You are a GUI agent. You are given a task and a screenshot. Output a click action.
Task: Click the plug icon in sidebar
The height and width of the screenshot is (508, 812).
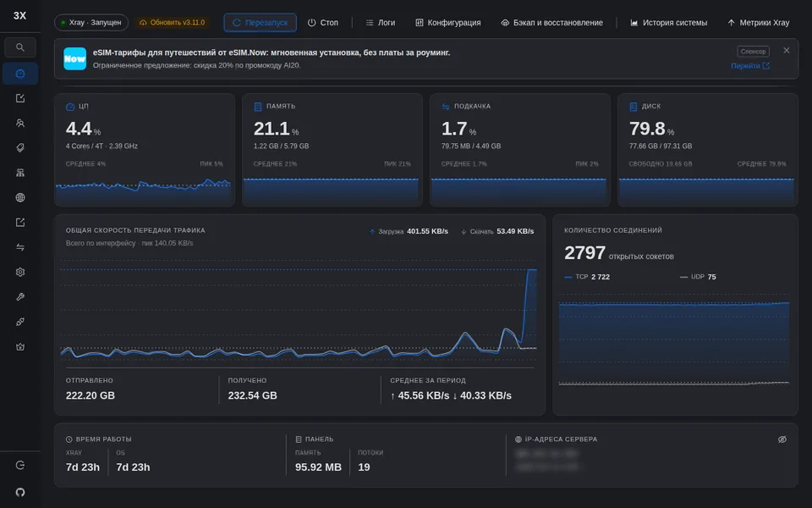(x=20, y=322)
